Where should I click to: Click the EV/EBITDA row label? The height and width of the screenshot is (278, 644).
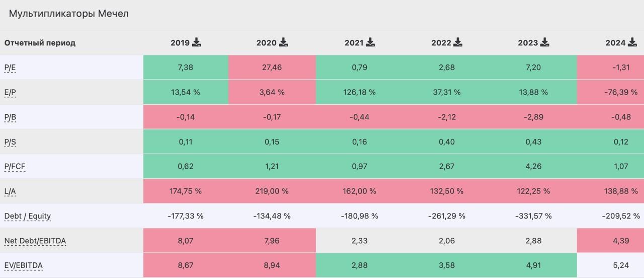pos(24,265)
